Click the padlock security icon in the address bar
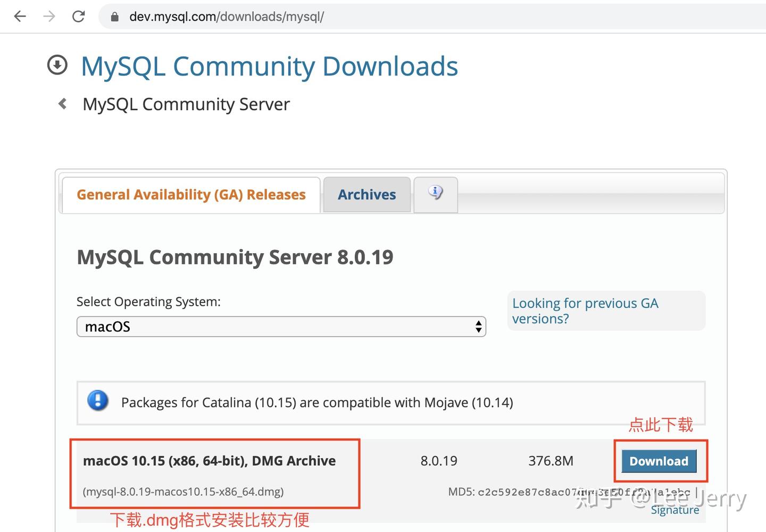 click(x=114, y=16)
